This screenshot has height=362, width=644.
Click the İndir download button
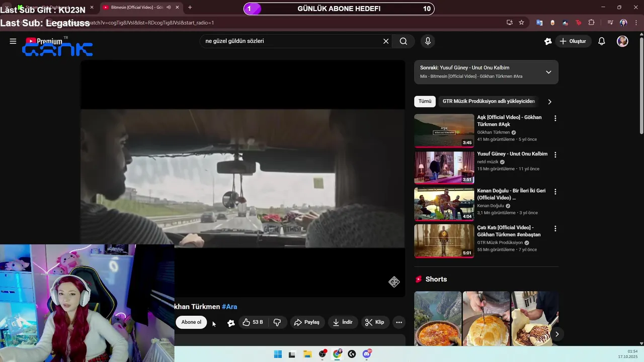coord(343,322)
